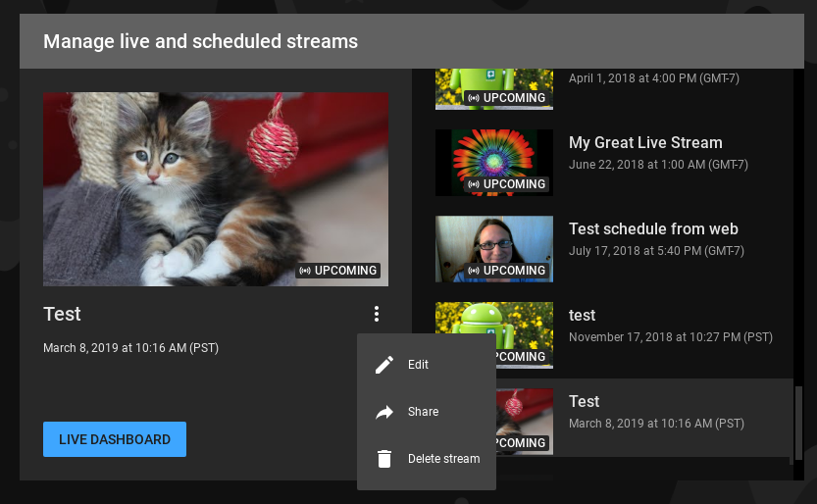Click the Manage live and scheduled streams header
Screen dimensions: 817x504
click(201, 41)
